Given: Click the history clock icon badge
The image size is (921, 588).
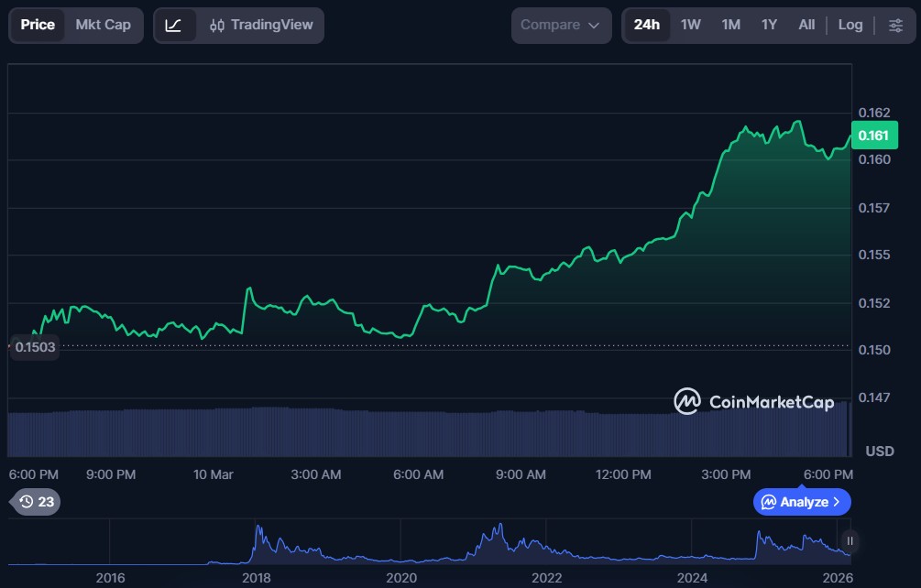Looking at the screenshot, I should coord(36,502).
